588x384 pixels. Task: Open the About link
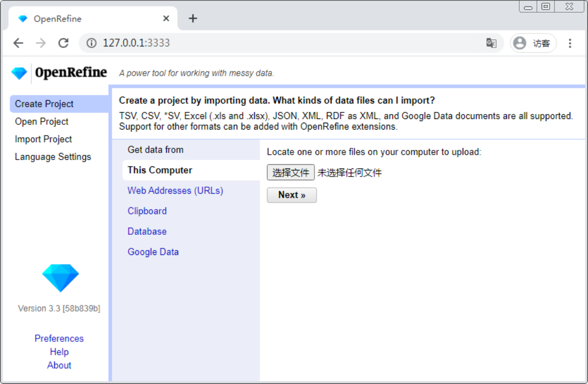click(59, 365)
